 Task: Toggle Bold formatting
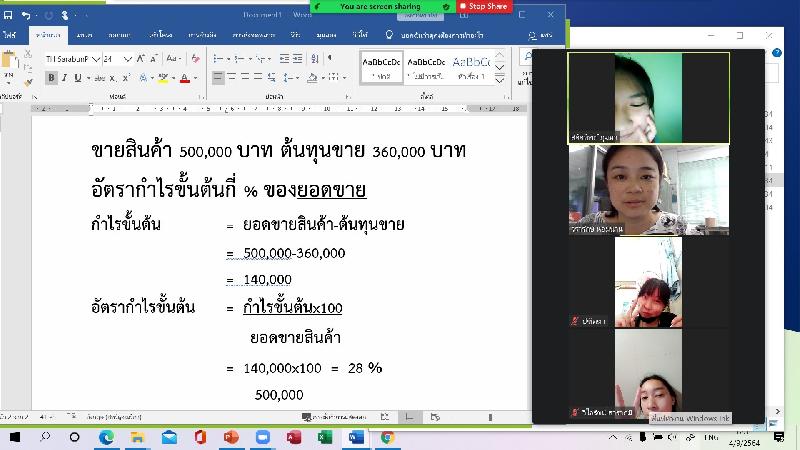click(50, 78)
